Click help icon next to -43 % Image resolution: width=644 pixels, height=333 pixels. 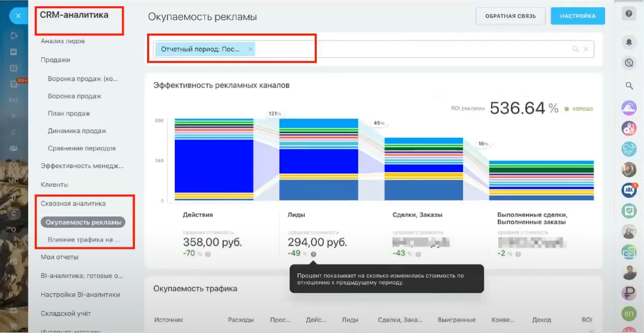coord(418,254)
